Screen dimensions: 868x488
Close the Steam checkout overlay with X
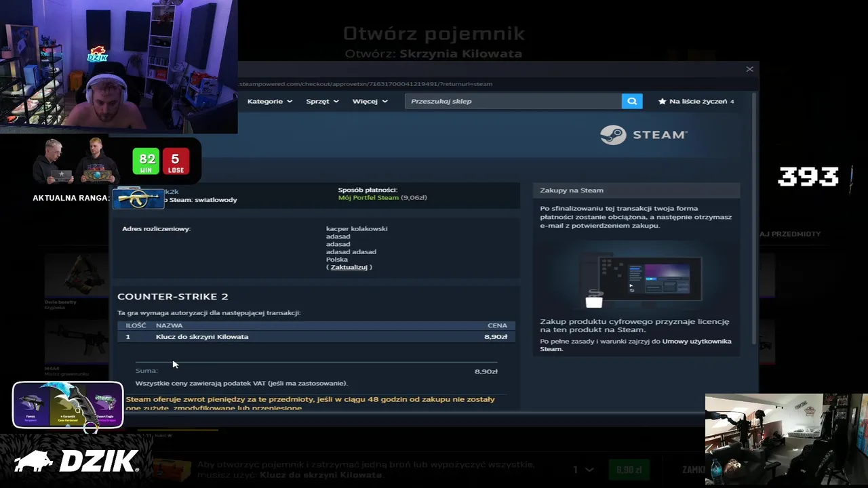(749, 69)
